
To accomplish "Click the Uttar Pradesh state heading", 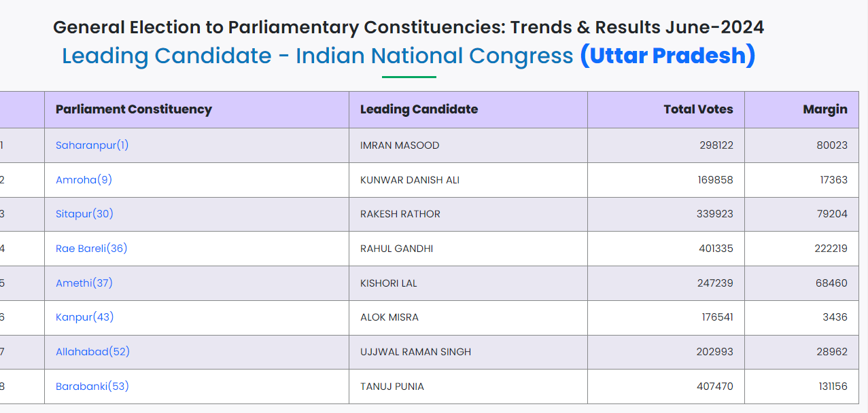I will coord(667,56).
